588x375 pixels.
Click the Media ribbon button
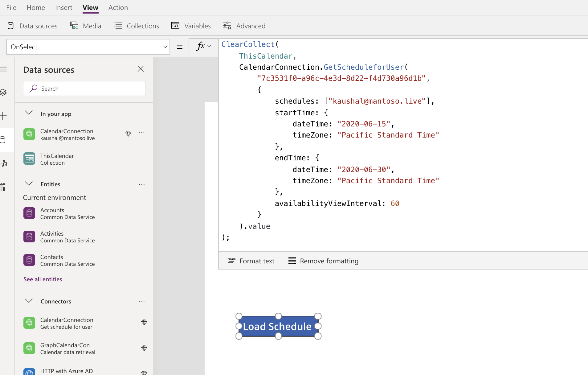click(x=86, y=26)
